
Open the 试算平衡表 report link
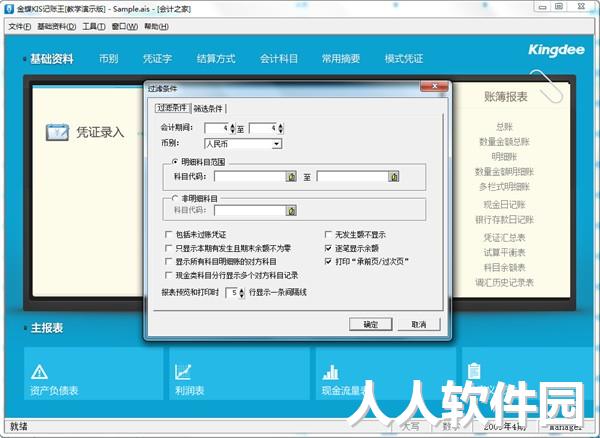pos(504,252)
